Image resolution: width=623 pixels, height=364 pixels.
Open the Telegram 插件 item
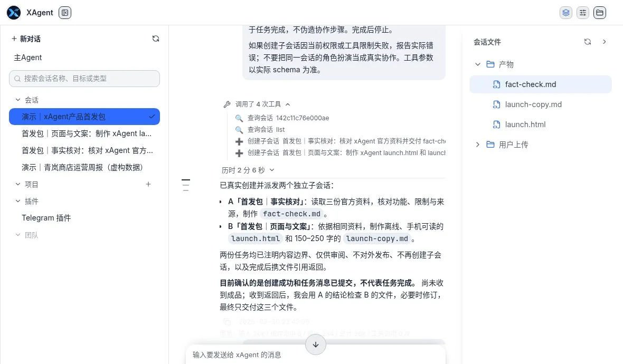(46, 218)
